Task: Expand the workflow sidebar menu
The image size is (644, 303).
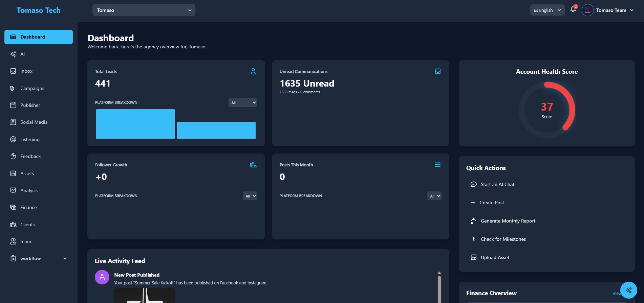Action: (39, 258)
